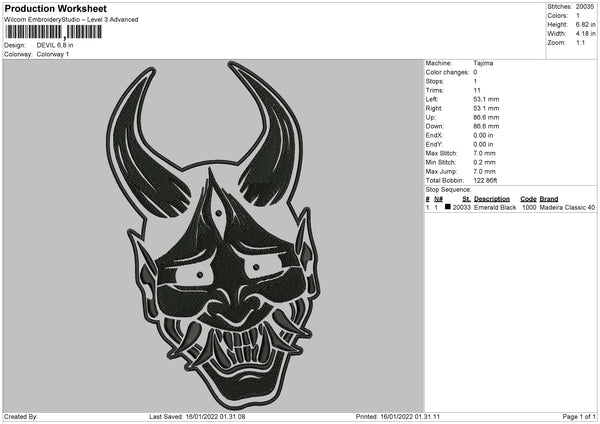Image resolution: width=600 pixels, height=424 pixels.
Task: Click the Description column header
Action: [491, 199]
